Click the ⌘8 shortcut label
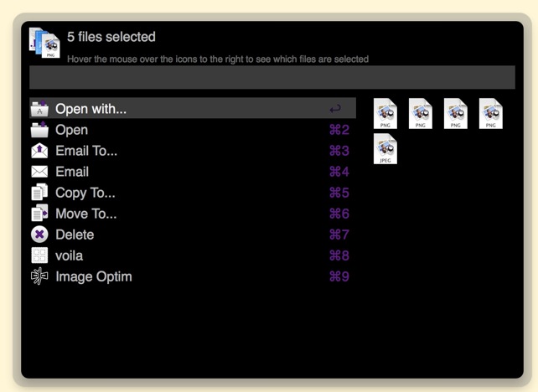This screenshot has height=392, width=538. [339, 255]
